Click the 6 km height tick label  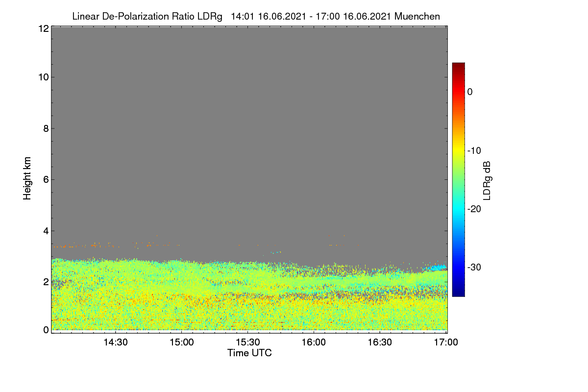point(46,179)
